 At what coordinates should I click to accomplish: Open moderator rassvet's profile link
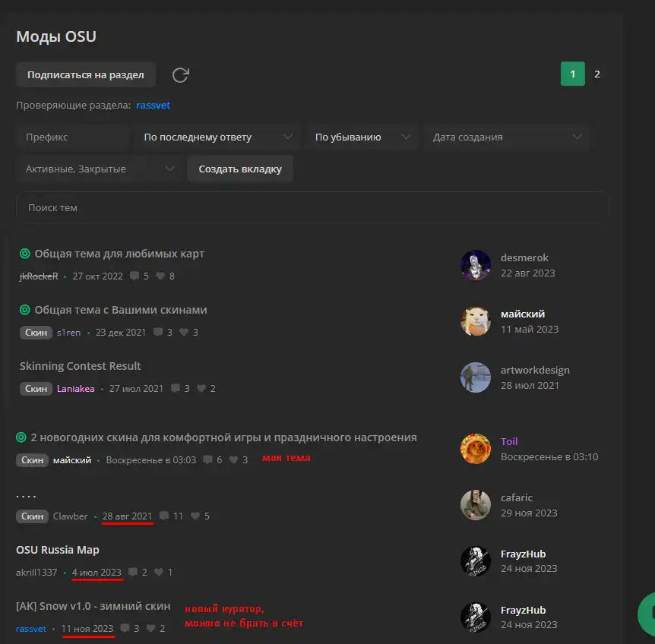tap(153, 105)
